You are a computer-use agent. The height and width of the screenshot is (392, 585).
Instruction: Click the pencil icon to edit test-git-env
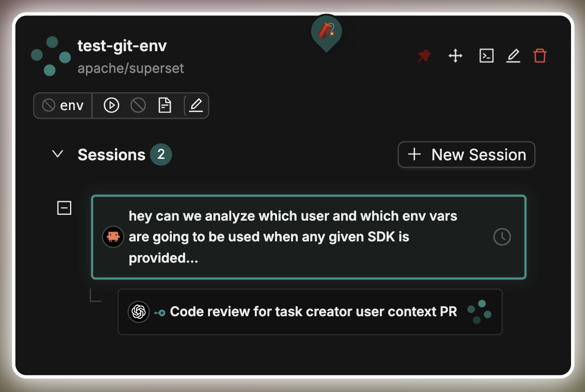click(513, 56)
